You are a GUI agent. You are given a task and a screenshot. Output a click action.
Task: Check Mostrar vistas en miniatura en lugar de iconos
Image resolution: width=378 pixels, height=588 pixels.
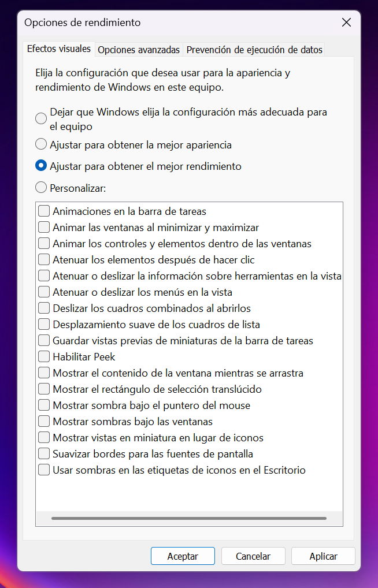click(x=44, y=438)
